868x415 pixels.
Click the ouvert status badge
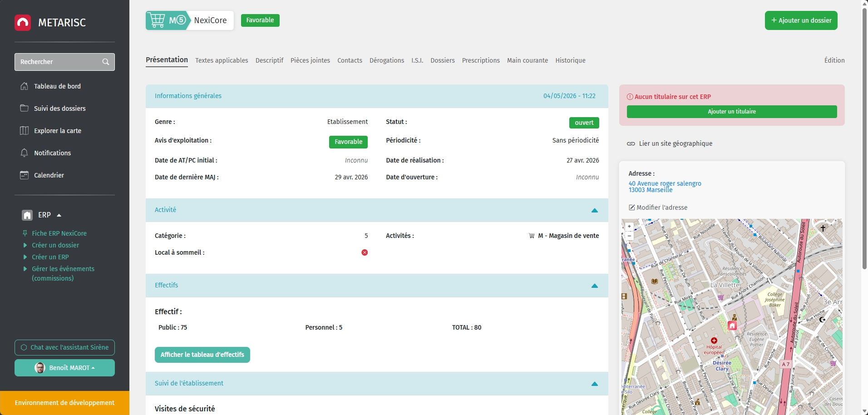click(584, 123)
